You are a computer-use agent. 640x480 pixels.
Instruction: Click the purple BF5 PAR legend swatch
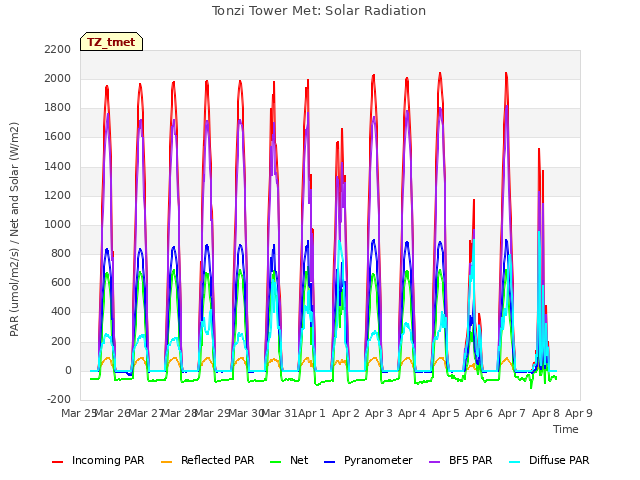click(435, 462)
